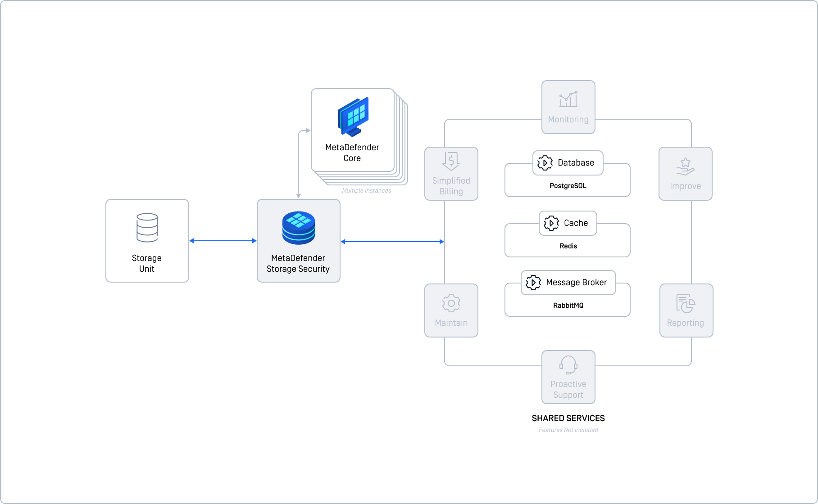This screenshot has height=504, width=818.
Task: Click the MetaDefender Storage Security blue disk icon
Action: click(x=299, y=228)
